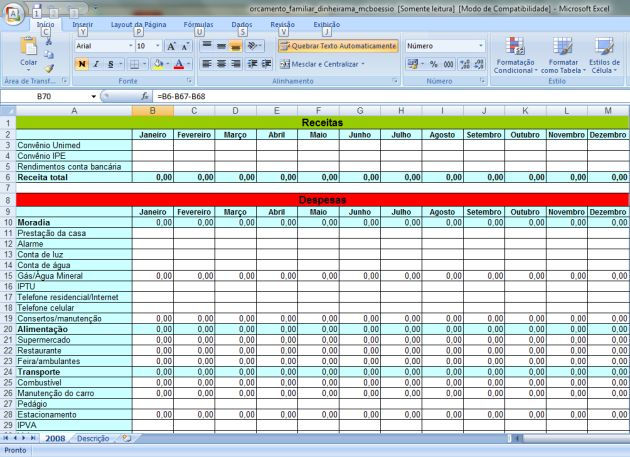Switch to Inserir ribbon tab
The height and width of the screenshot is (457, 630).
pos(82,25)
